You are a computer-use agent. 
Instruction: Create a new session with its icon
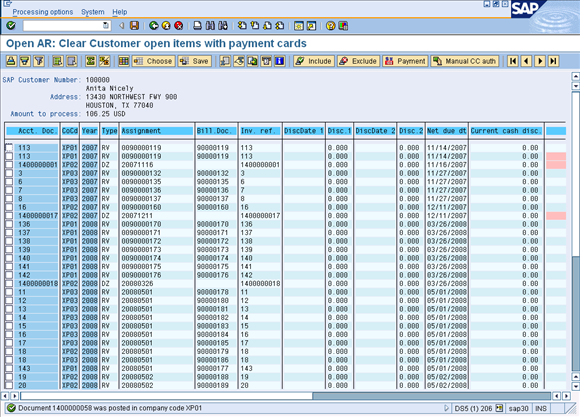click(299, 26)
